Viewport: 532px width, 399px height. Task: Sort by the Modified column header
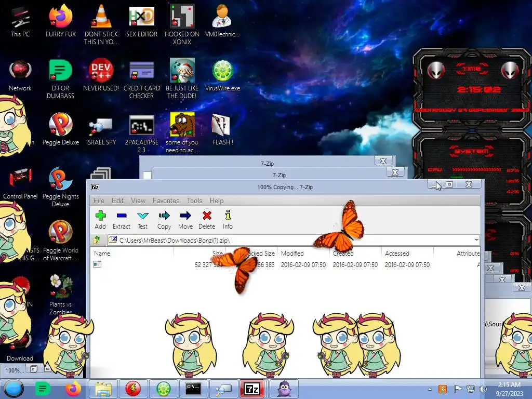pyautogui.click(x=303, y=253)
